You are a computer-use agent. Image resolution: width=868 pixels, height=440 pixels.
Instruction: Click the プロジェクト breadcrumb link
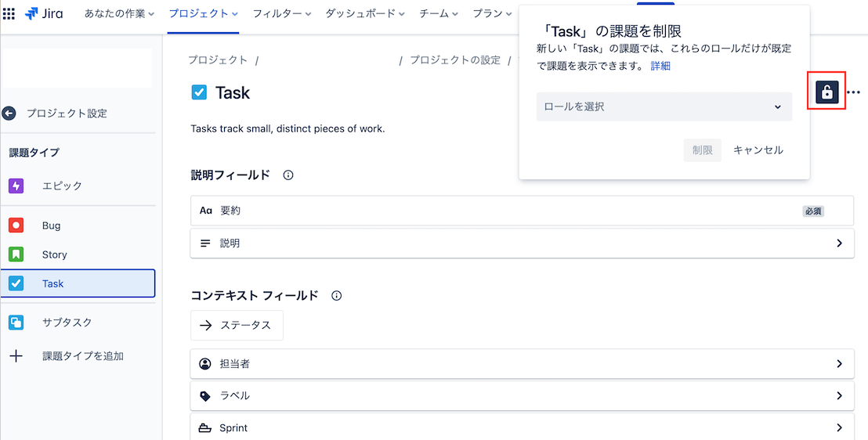click(x=218, y=60)
